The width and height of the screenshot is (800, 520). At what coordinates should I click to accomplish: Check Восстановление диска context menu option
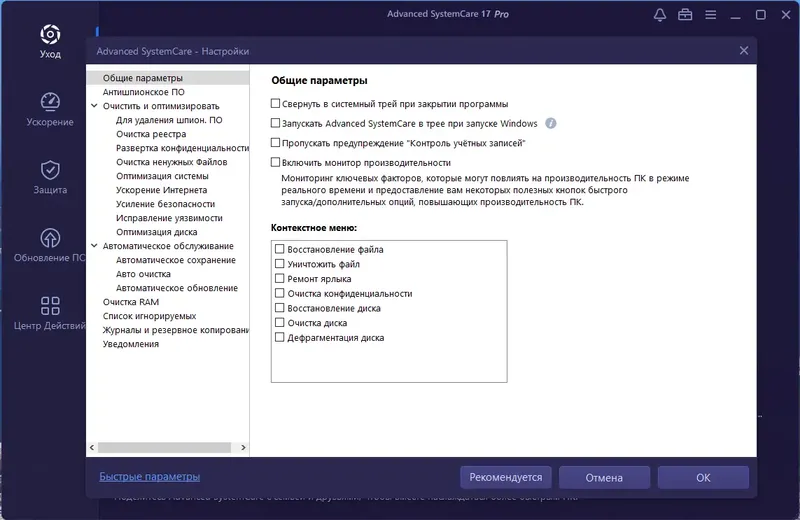280,308
